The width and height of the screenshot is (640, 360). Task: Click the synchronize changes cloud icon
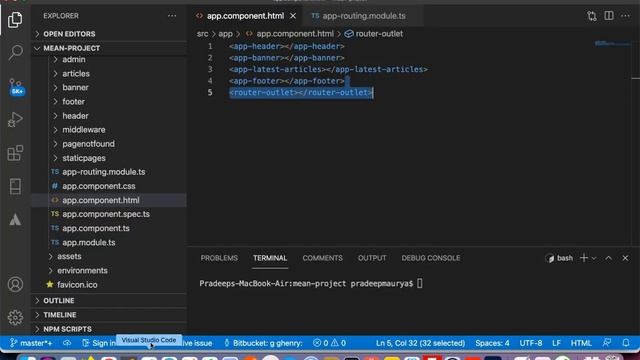click(67, 343)
